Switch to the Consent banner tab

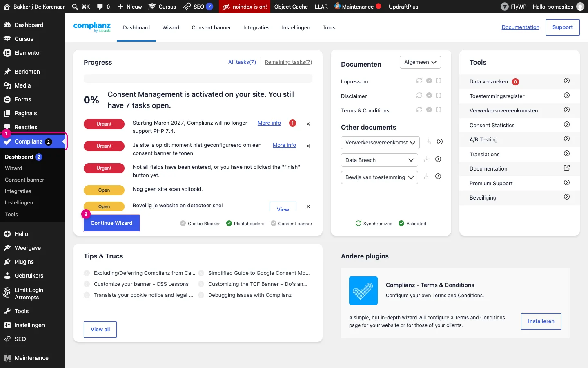(x=211, y=27)
